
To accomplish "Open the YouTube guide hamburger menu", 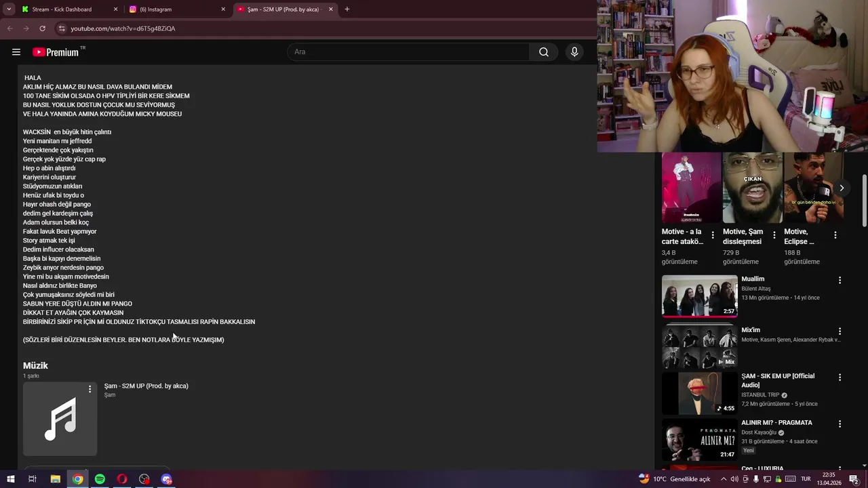I will point(16,52).
